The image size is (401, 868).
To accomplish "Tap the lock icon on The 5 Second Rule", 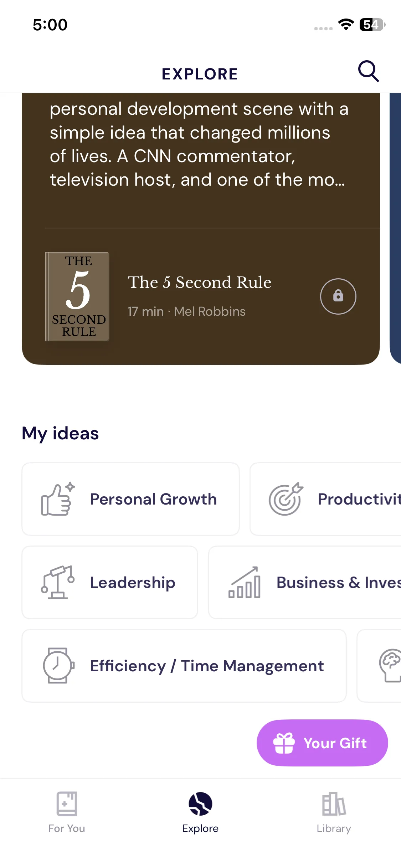I will 338,296.
